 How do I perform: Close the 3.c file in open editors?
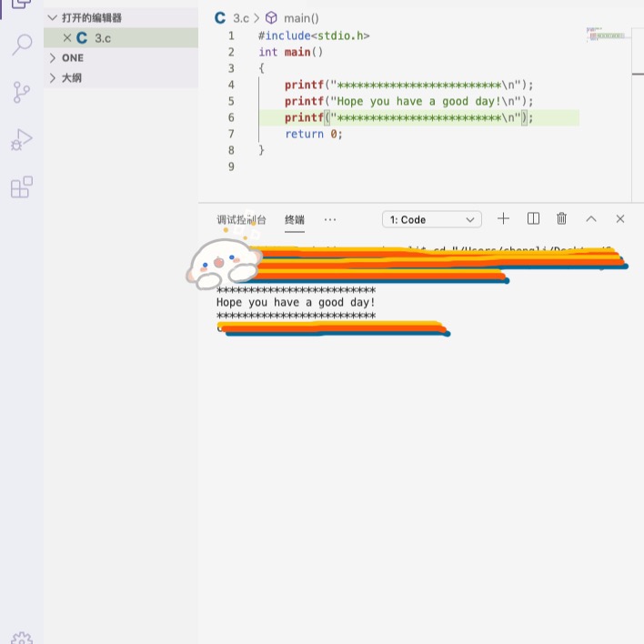point(67,38)
